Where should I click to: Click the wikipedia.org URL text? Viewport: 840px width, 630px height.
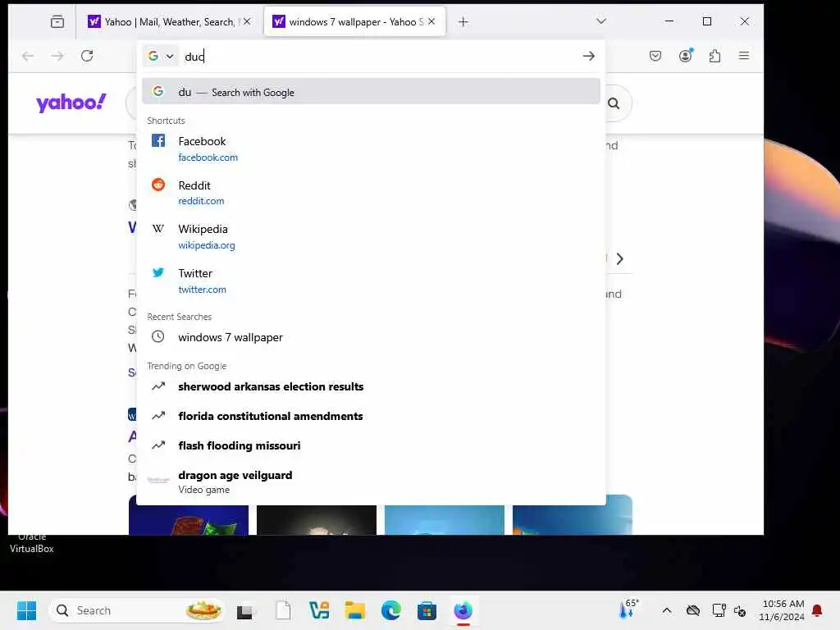(x=206, y=245)
